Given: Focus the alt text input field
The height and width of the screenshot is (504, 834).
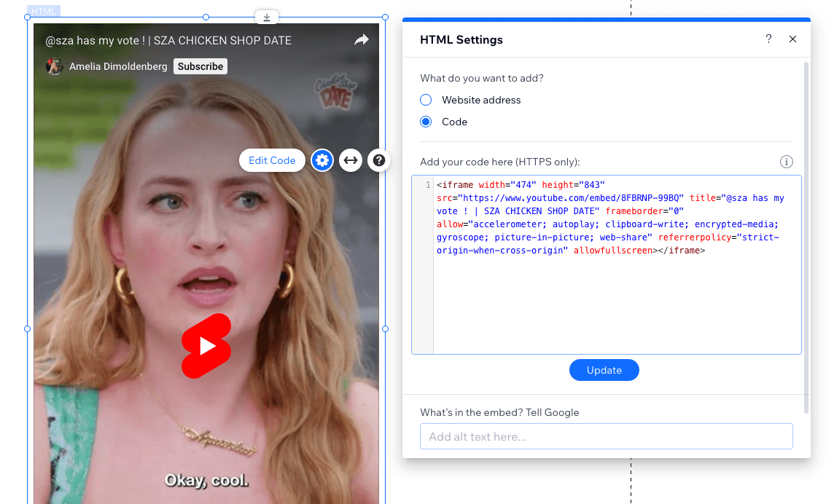Looking at the screenshot, I should [x=607, y=436].
